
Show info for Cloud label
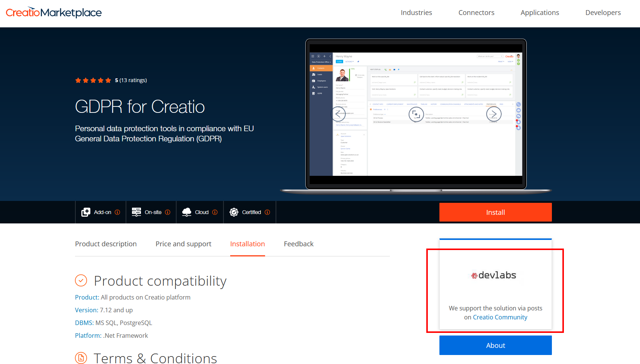point(215,212)
